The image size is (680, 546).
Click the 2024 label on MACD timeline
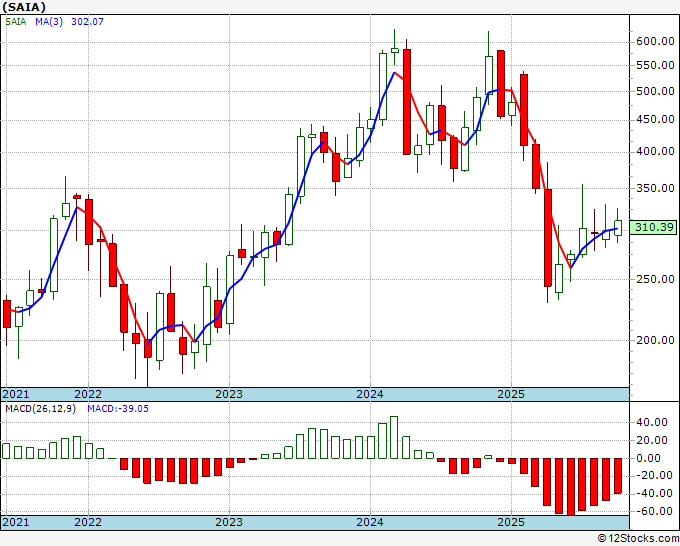coord(370,522)
